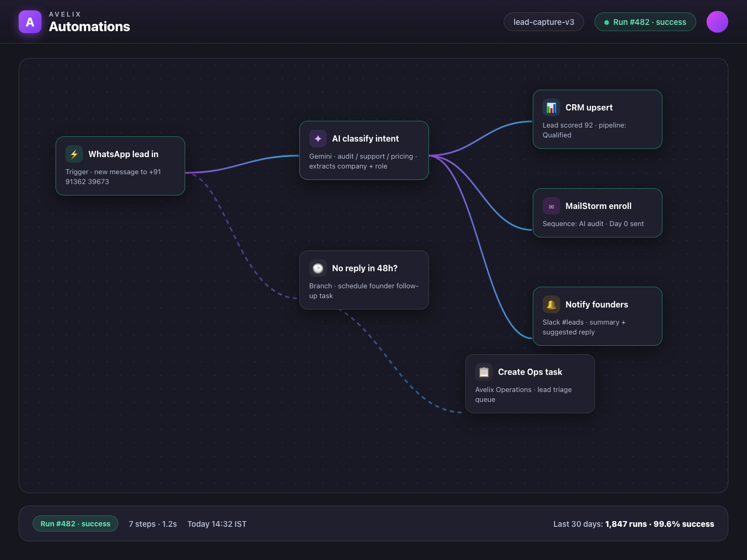Select the AI classify intent node title
The image size is (747, 560).
point(365,138)
